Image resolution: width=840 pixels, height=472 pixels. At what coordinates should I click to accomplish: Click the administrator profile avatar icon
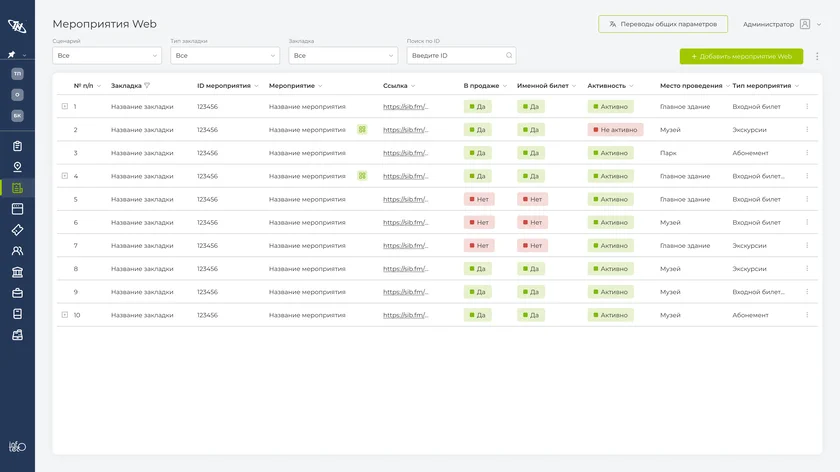coord(805,24)
